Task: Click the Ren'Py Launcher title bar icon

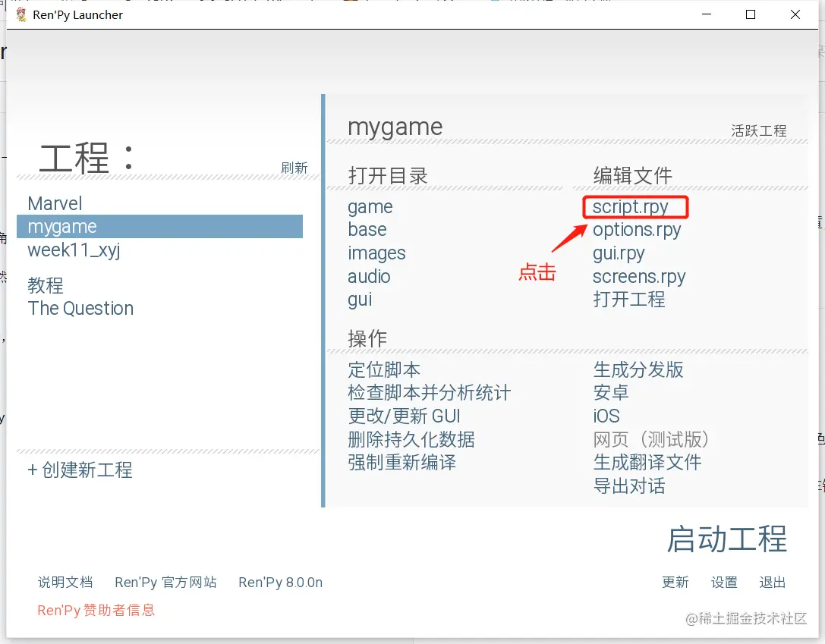Action: (22, 14)
